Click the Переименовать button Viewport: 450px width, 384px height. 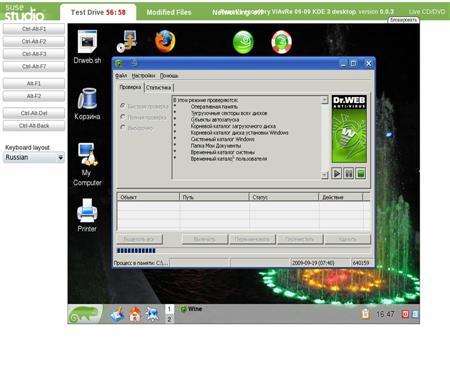coord(252,239)
